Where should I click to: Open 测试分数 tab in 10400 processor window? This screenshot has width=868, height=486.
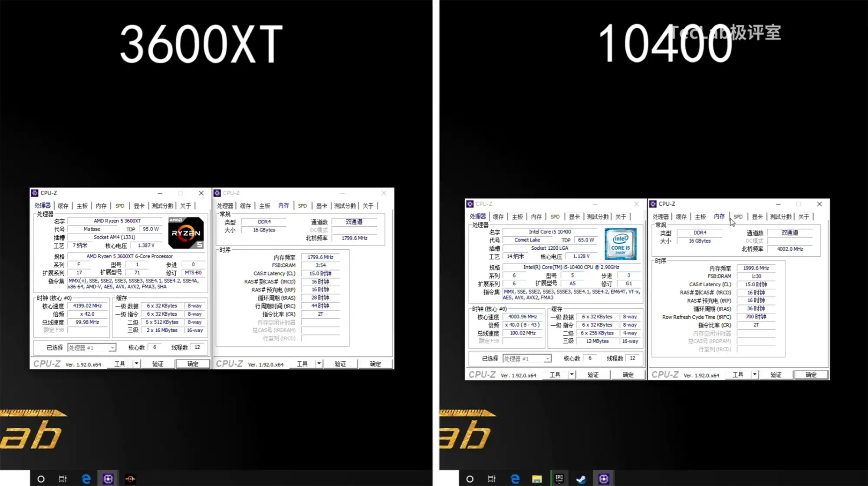coord(598,217)
